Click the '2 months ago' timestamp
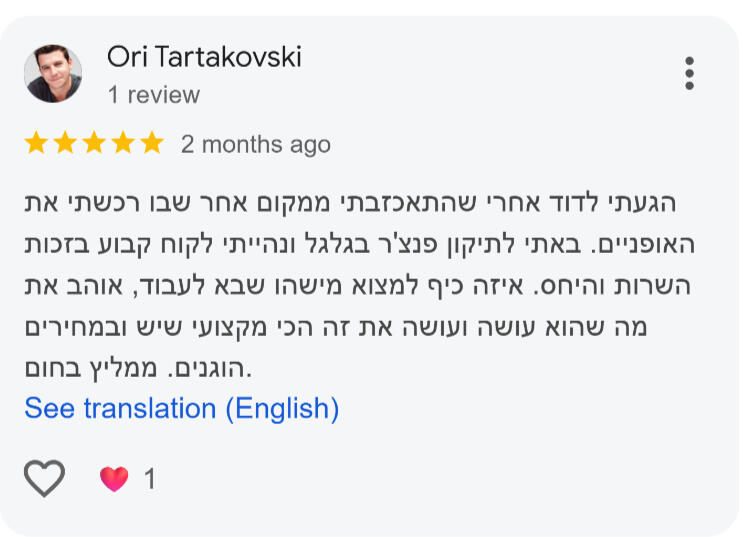The width and height of the screenshot is (753, 537). click(x=256, y=145)
